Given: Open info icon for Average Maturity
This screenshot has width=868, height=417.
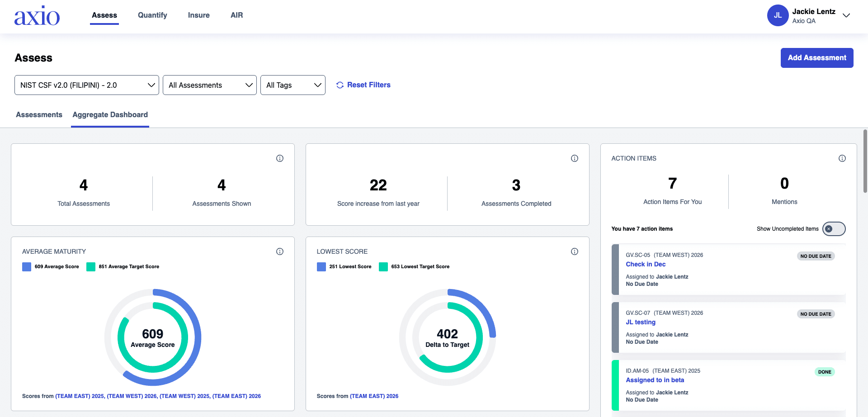Looking at the screenshot, I should pyautogui.click(x=280, y=251).
